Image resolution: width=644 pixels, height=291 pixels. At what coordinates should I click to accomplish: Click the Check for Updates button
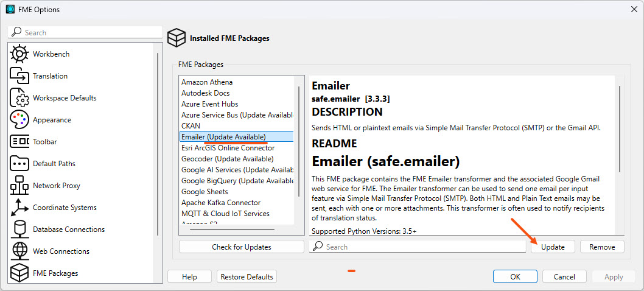click(x=242, y=247)
